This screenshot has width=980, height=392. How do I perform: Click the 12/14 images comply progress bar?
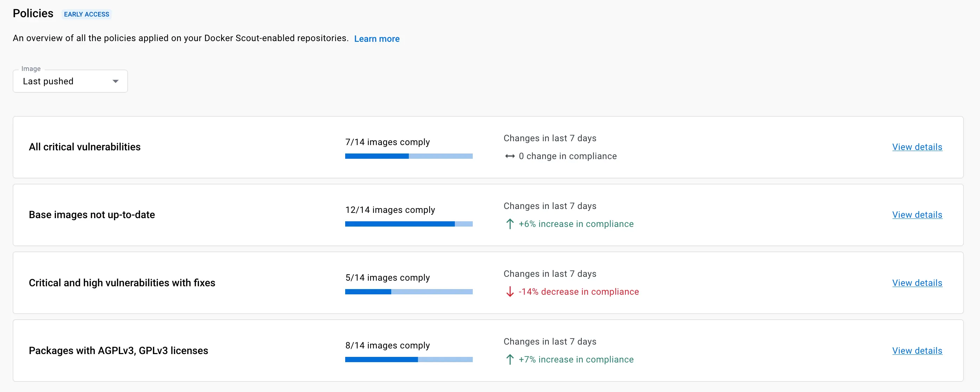point(408,224)
